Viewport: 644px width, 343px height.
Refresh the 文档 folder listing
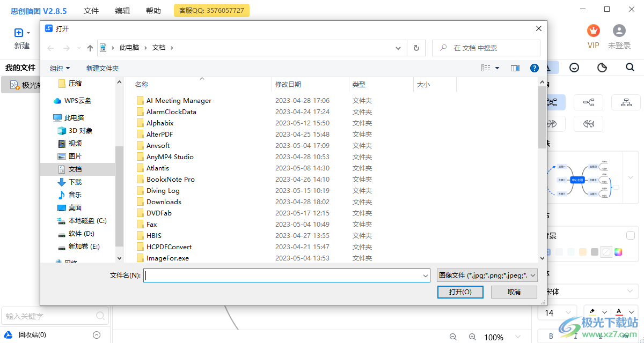click(x=416, y=48)
